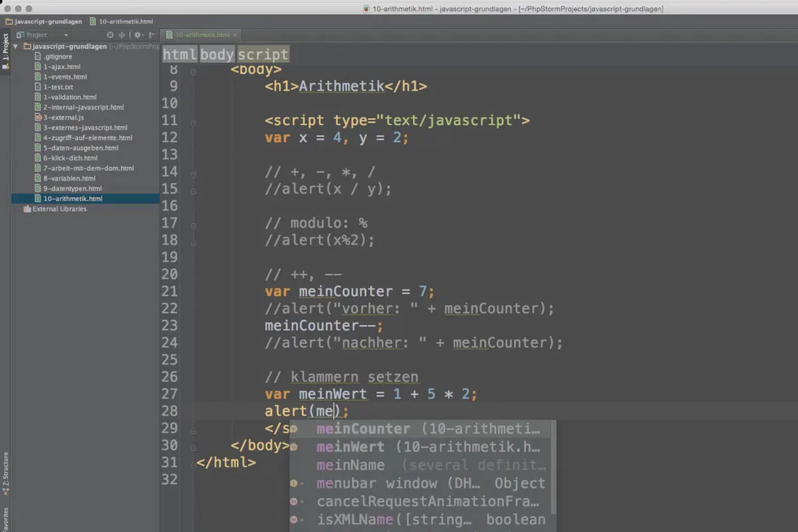Viewport: 798px width, 532px height.
Task: Click the HTML file icon beside 1-ajax.html
Action: point(38,66)
